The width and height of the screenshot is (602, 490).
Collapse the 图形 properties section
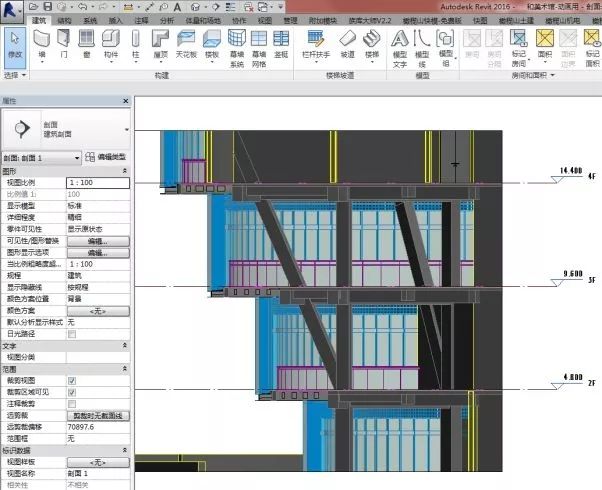(126, 171)
